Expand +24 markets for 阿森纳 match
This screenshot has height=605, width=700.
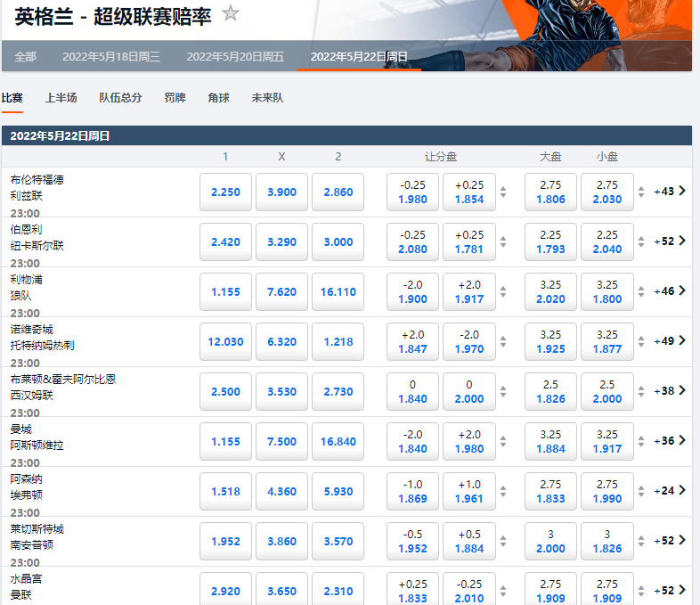coord(670,491)
